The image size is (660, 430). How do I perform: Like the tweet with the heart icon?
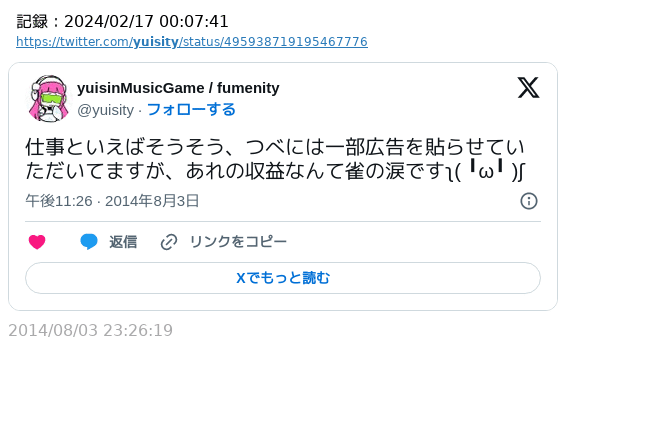(37, 242)
